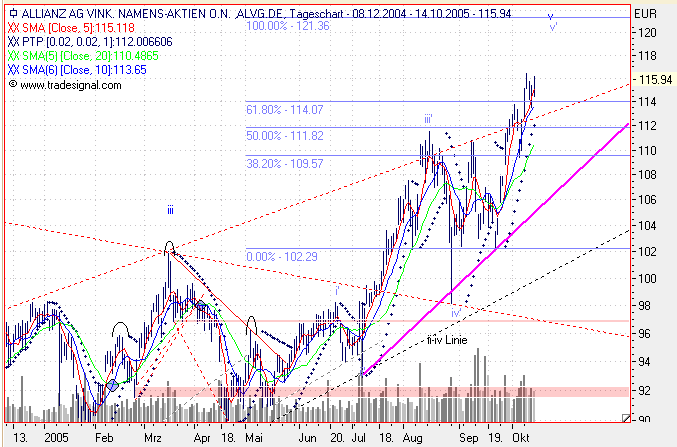Select the blue iii wave label above March
This screenshot has width=677, height=447.
tap(171, 211)
